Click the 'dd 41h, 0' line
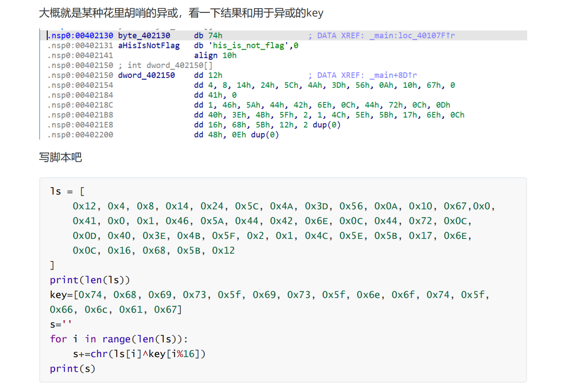565x392 pixels. pos(215,95)
